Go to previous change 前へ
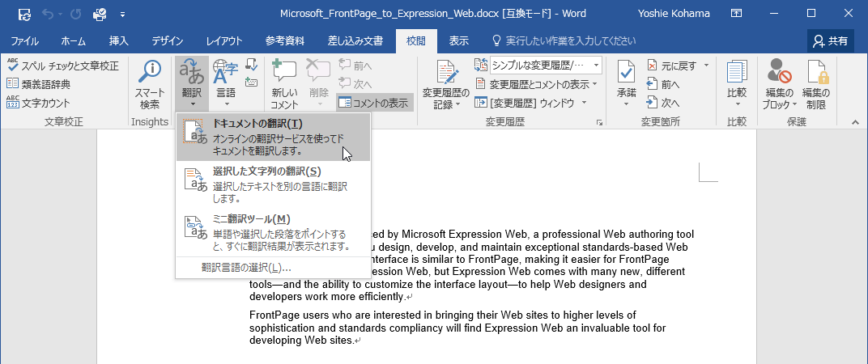Image resolution: width=868 pixels, height=364 pixels. (x=663, y=84)
